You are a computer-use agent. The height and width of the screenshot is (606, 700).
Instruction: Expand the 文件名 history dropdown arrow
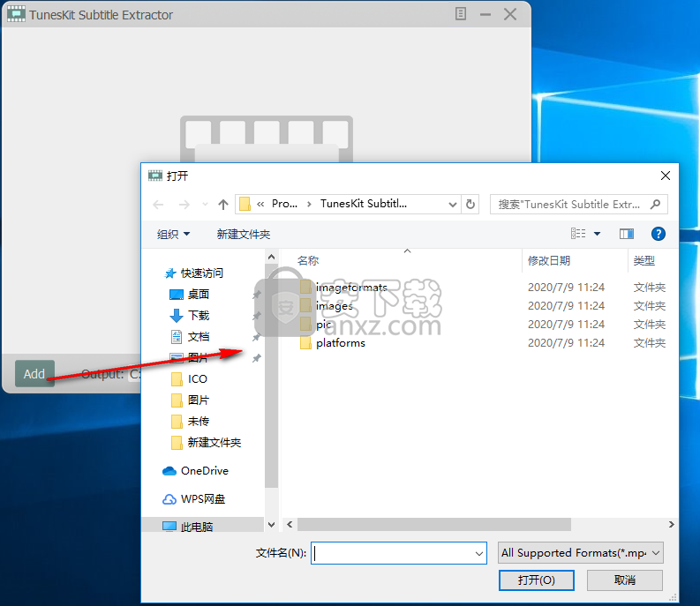pyautogui.click(x=479, y=553)
